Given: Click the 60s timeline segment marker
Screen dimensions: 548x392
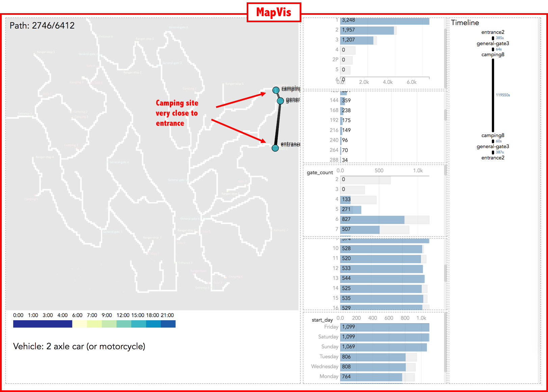Looking at the screenshot, I should pos(493,141).
